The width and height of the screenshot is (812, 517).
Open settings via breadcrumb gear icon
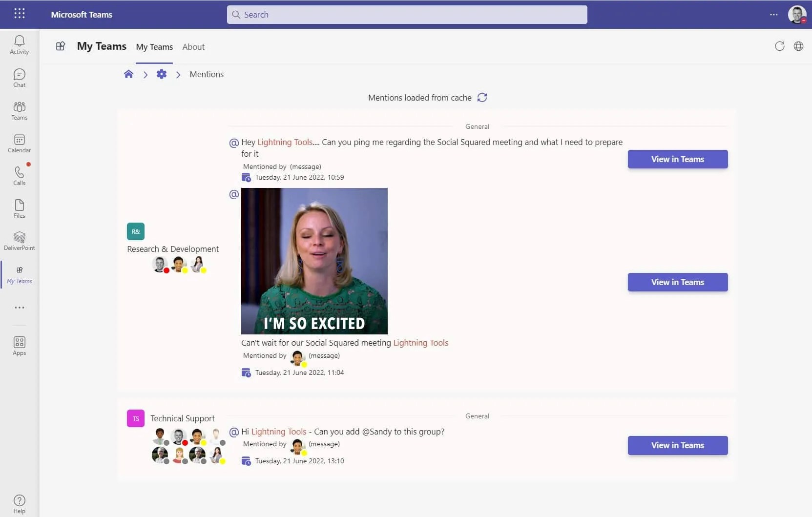coord(162,74)
